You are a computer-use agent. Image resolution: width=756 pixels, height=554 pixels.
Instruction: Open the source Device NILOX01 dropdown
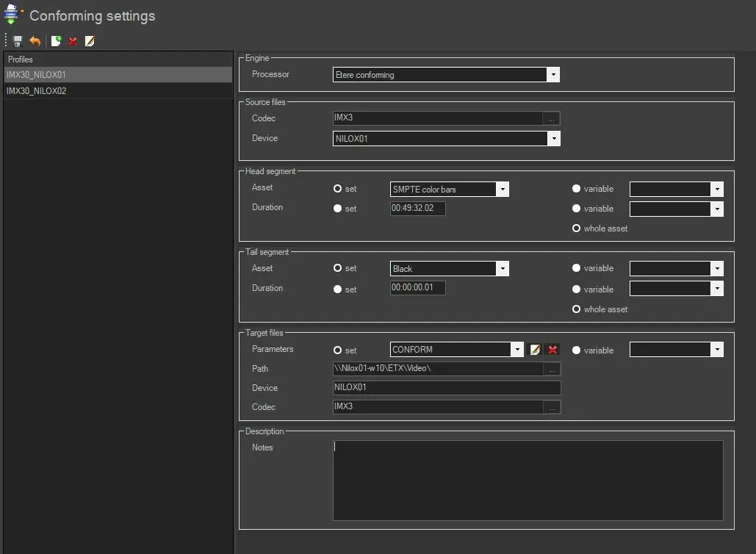pos(553,139)
